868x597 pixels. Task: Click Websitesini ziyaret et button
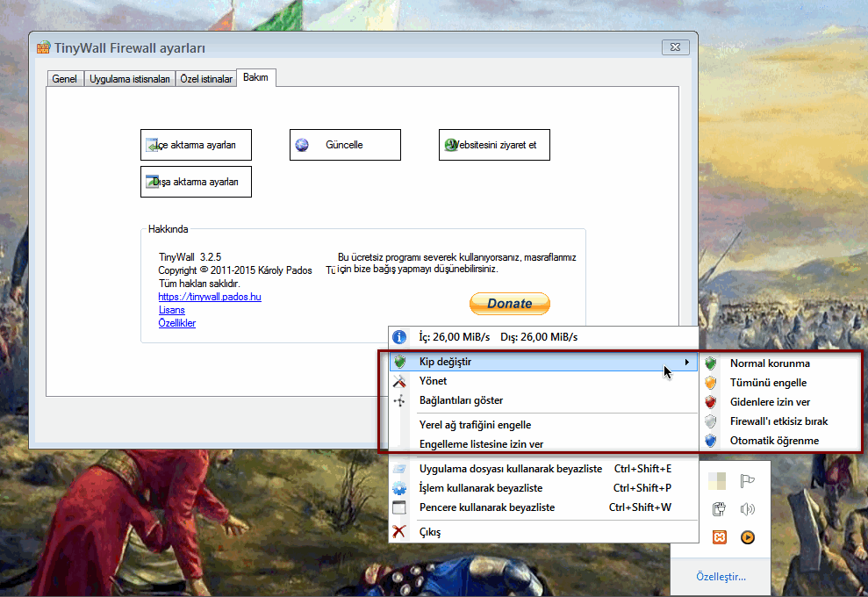(494, 145)
